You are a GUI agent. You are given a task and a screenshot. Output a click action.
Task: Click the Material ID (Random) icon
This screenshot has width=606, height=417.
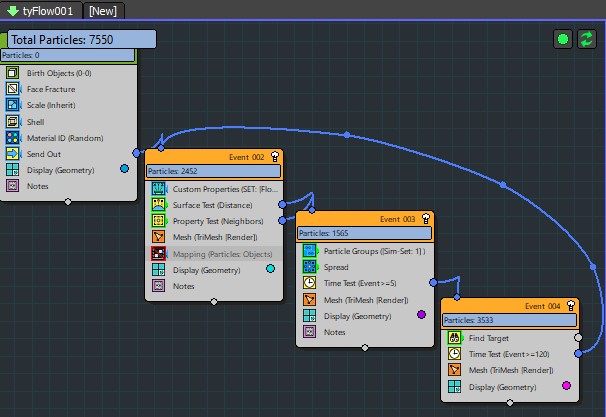click(12, 138)
